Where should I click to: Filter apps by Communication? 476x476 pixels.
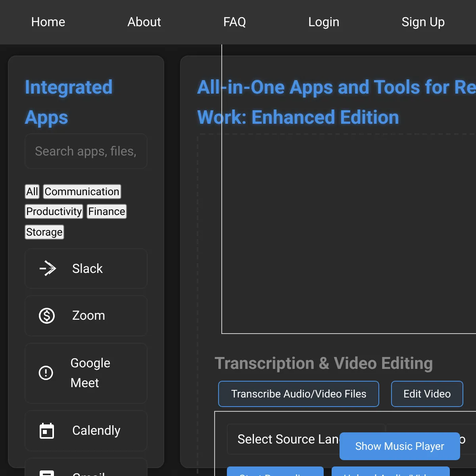click(x=82, y=192)
